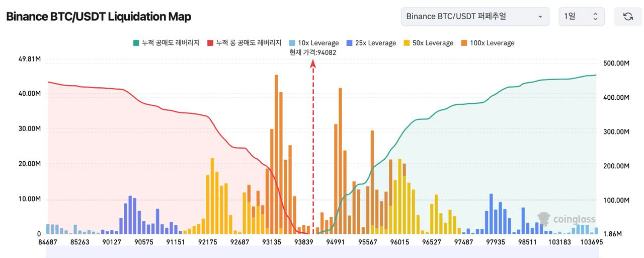Click the caret arrow in the pair selector
644x258 pixels.
click(x=540, y=17)
